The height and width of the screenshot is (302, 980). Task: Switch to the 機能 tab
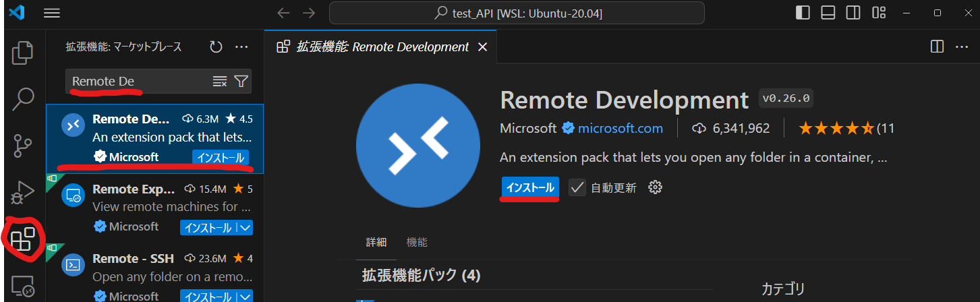click(x=417, y=242)
